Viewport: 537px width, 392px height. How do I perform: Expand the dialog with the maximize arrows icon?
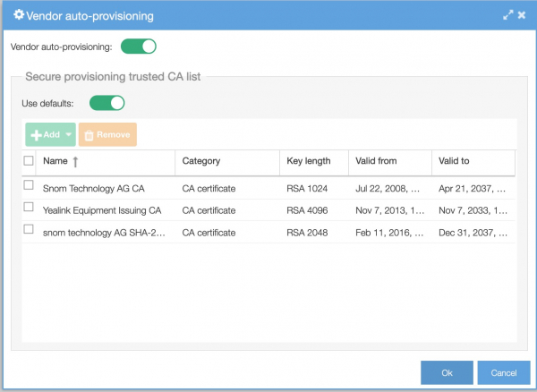pyautogui.click(x=508, y=15)
